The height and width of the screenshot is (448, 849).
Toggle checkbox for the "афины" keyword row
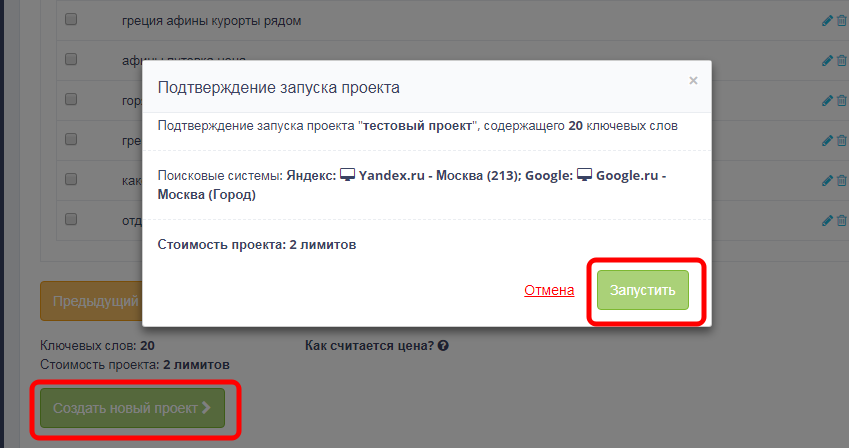point(71,60)
